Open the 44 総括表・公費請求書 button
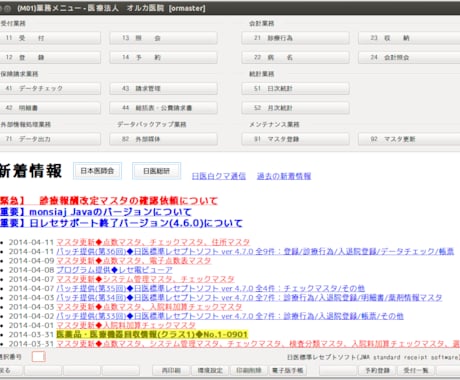The height and width of the screenshot is (380, 460). pos(163,108)
